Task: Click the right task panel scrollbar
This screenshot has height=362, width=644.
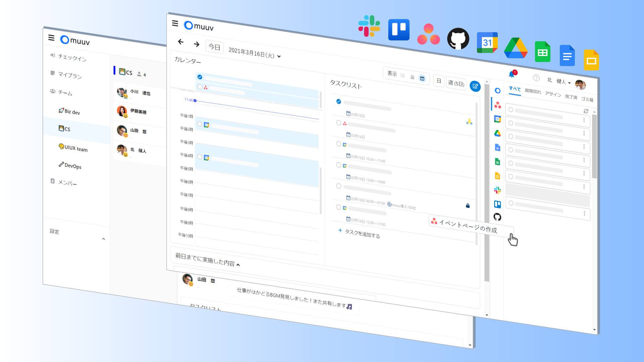Action: pos(594,146)
